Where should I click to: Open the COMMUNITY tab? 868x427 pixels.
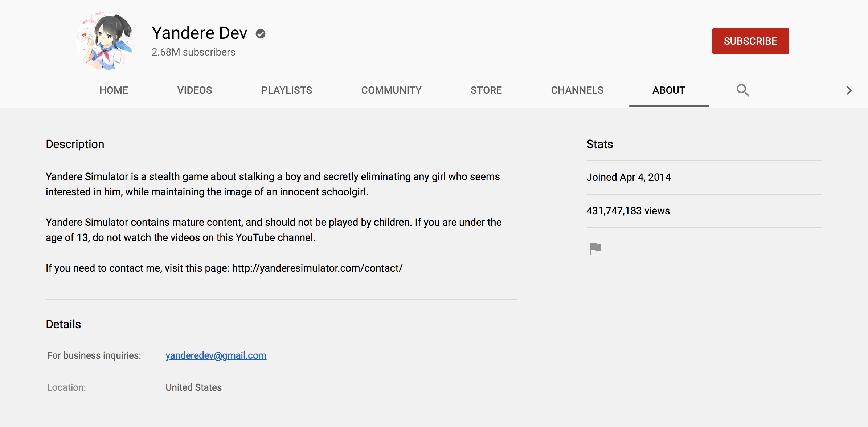[391, 90]
